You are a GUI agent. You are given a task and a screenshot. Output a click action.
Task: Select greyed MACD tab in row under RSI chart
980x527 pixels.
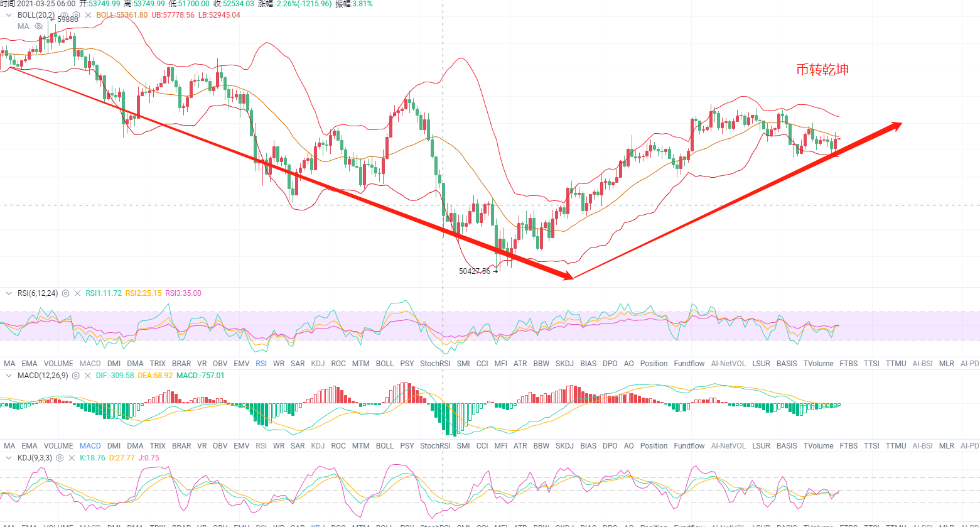[90, 364]
